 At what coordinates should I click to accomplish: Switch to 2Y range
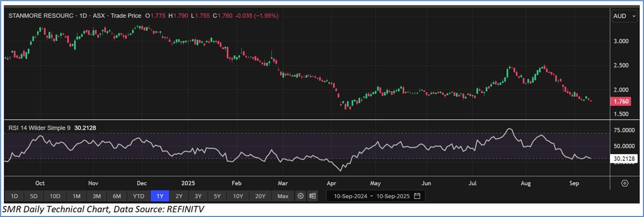pyautogui.click(x=179, y=196)
